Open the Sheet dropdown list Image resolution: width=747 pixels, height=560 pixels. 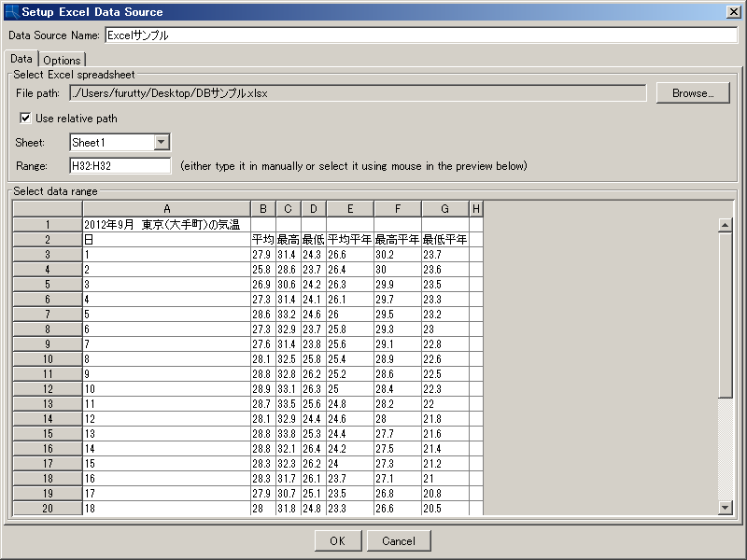point(162,142)
